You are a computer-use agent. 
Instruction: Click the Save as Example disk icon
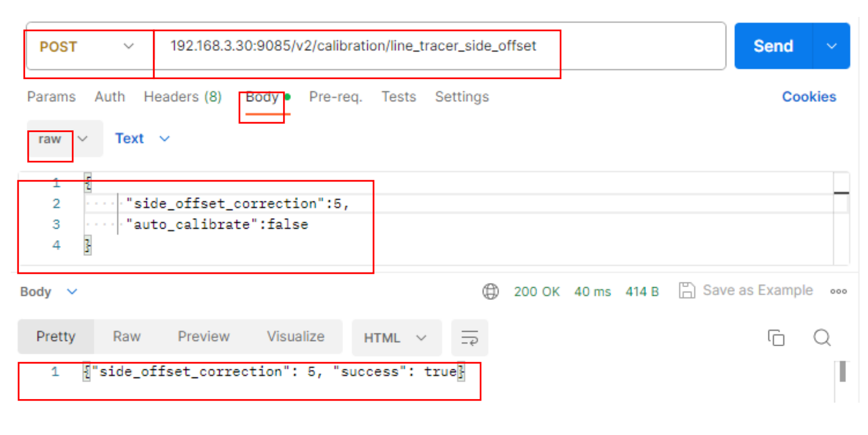click(687, 291)
